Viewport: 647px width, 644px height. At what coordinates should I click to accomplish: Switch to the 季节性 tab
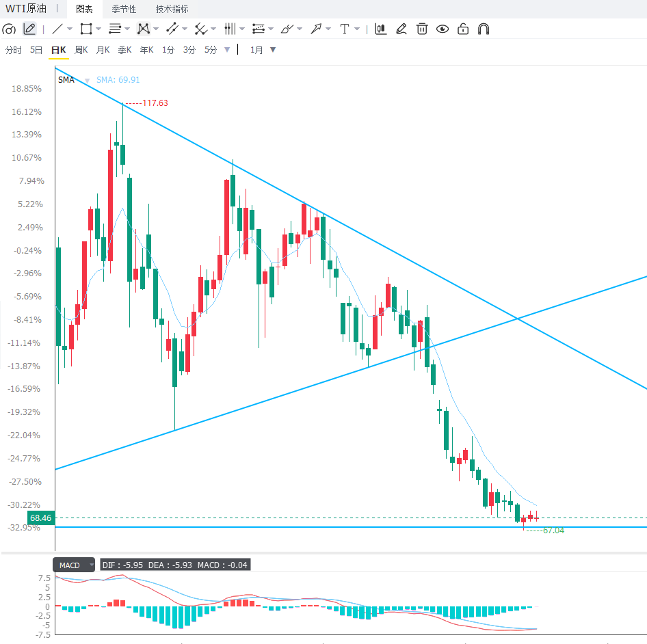(124, 9)
